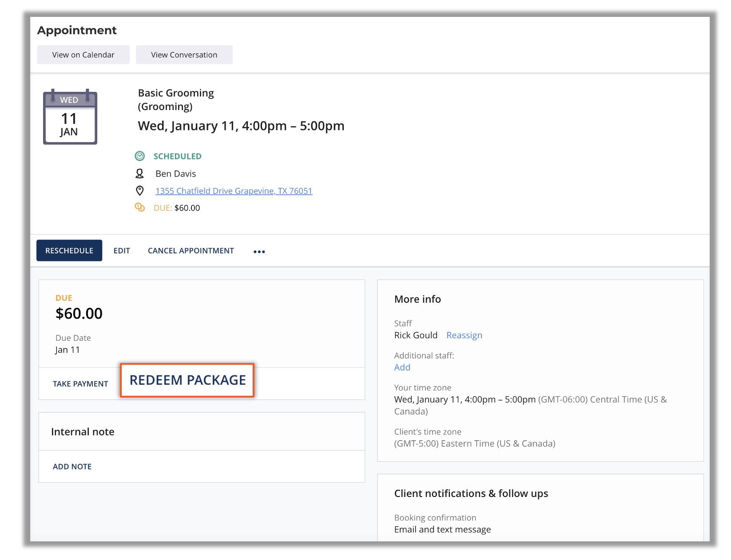Open View on Calendar
Image resolution: width=731 pixels, height=560 pixels.
click(83, 55)
